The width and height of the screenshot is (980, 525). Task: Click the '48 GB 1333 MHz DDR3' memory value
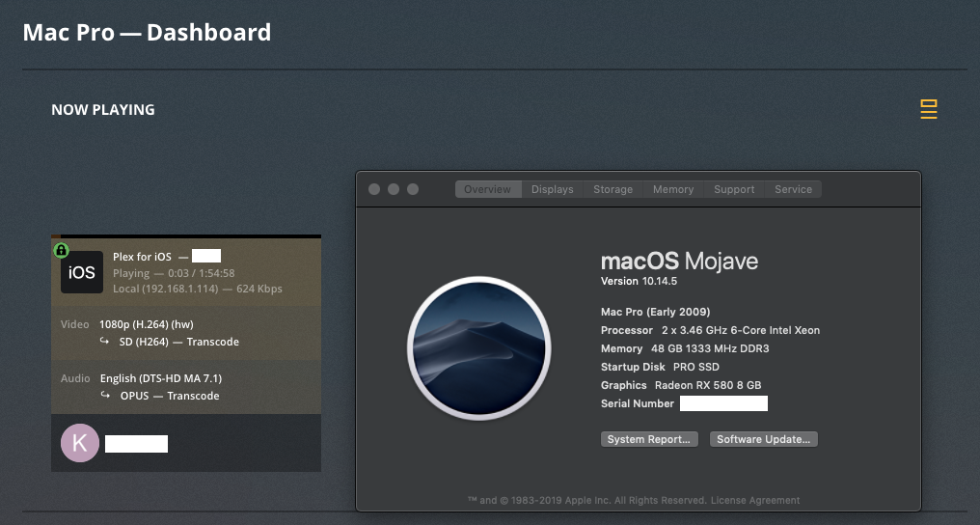[710, 348]
